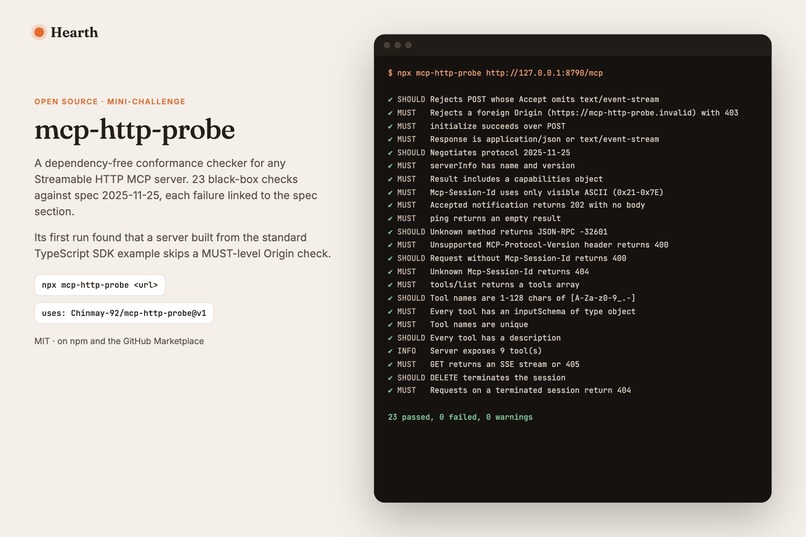Click the 'ping returns an empty result' line
Image resolution: width=806 pixels, height=537 pixels.
tap(474, 218)
